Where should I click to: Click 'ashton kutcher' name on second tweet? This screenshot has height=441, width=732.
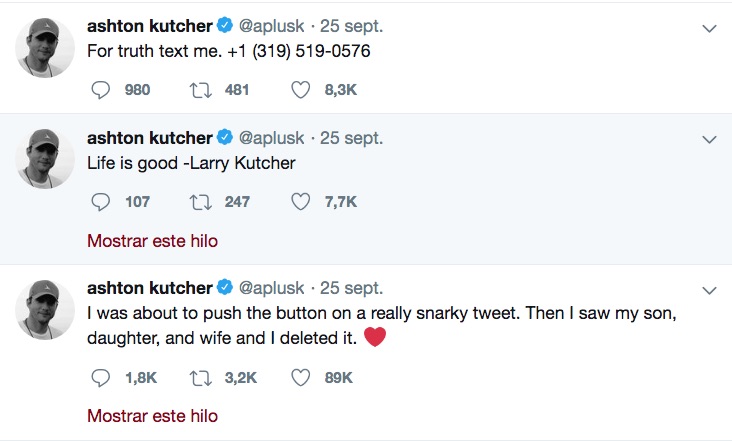[x=150, y=137]
